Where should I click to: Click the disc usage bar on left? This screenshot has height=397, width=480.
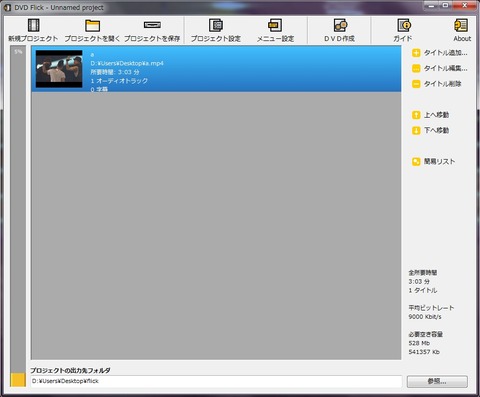18,217
